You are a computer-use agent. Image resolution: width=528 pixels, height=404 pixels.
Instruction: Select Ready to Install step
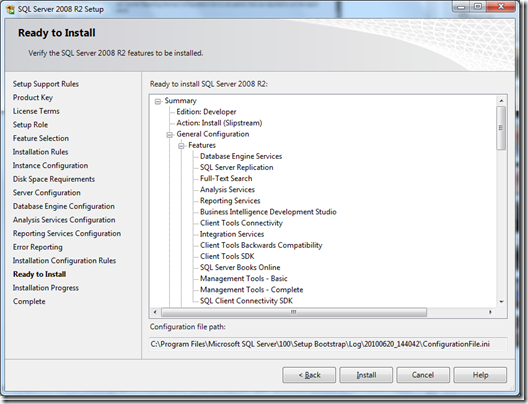(x=39, y=274)
